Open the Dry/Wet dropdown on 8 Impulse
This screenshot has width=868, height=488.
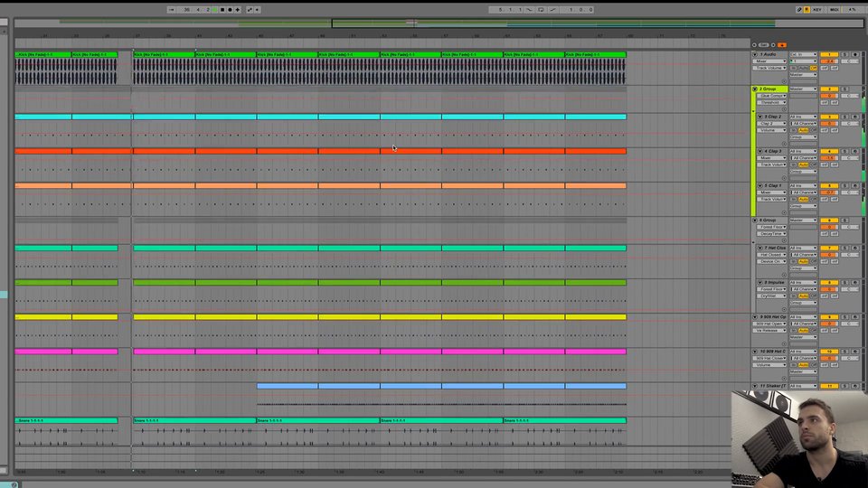coord(771,296)
